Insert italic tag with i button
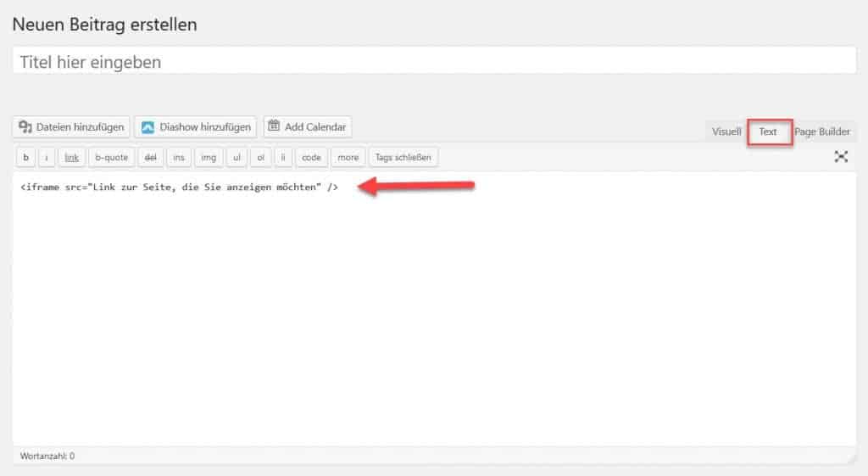868x476 pixels. 47,157
